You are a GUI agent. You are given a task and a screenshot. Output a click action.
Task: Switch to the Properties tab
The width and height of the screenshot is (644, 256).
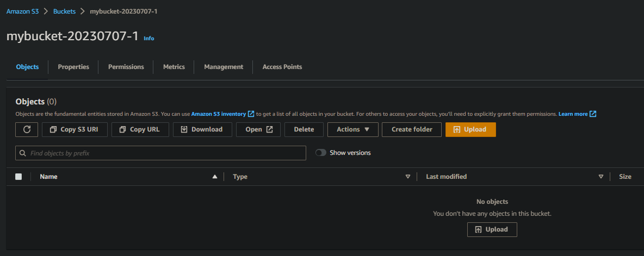(x=73, y=66)
